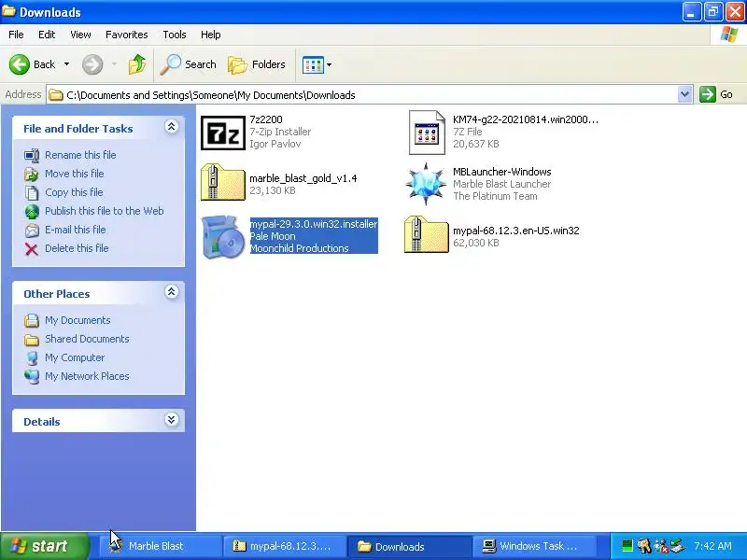The width and height of the screenshot is (747, 560).
Task: Select the MBLauncher-Windows spiky ball icon
Action: (426, 184)
